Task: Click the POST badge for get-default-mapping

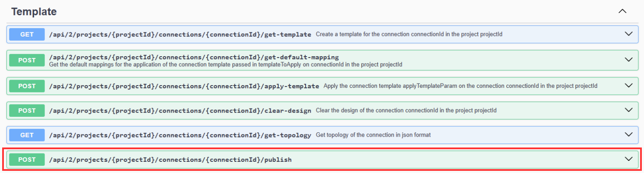Action: click(27, 60)
